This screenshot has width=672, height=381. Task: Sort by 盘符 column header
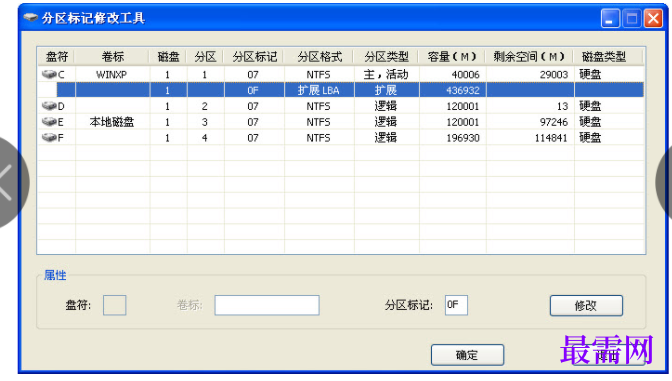[57, 57]
